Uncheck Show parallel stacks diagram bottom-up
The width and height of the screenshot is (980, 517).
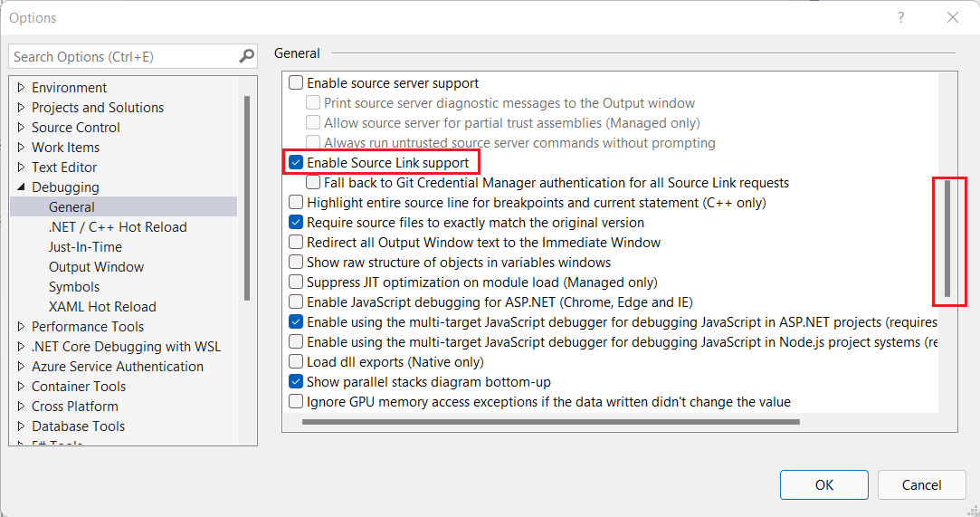click(296, 382)
